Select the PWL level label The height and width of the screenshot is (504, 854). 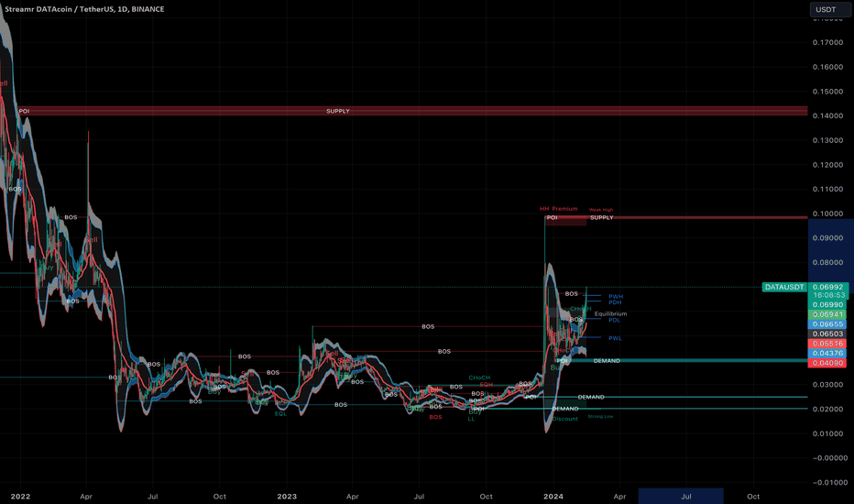[x=615, y=338]
